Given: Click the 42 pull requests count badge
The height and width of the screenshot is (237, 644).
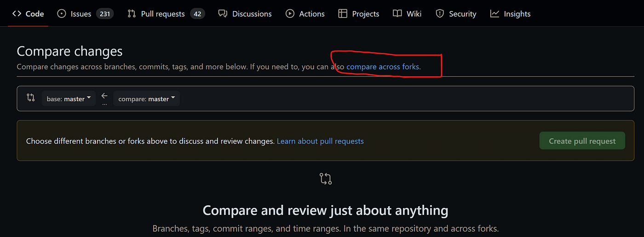Looking at the screenshot, I should 197,14.
